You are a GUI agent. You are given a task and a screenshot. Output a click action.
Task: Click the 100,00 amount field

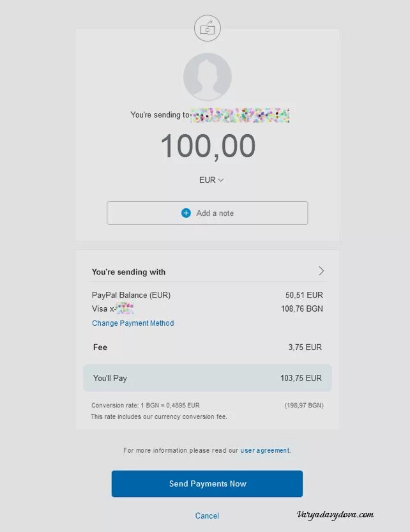click(x=208, y=147)
